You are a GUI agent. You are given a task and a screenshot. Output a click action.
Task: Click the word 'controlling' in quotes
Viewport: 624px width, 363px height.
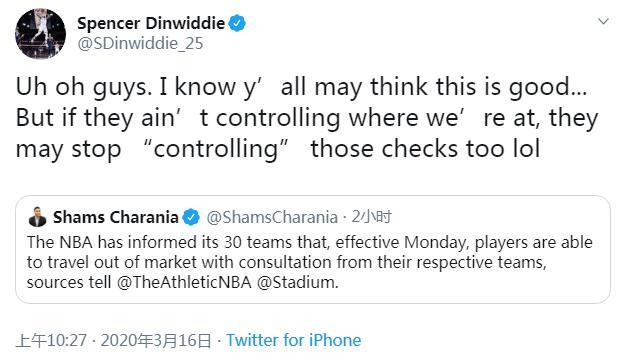point(215,149)
